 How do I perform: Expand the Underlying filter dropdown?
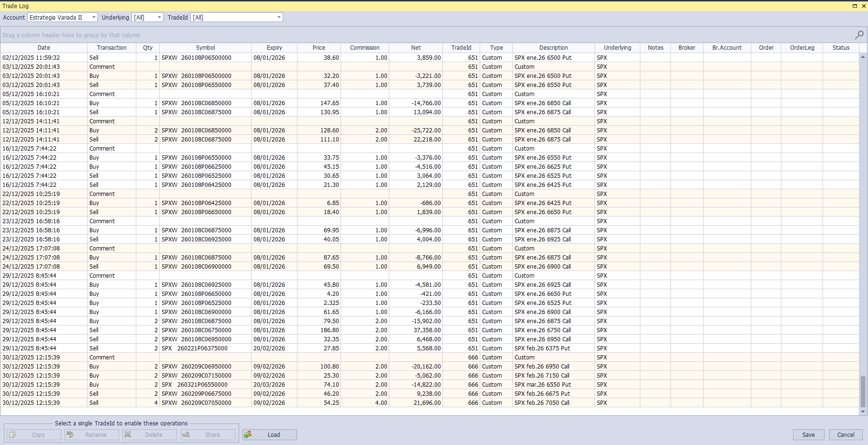[158, 17]
